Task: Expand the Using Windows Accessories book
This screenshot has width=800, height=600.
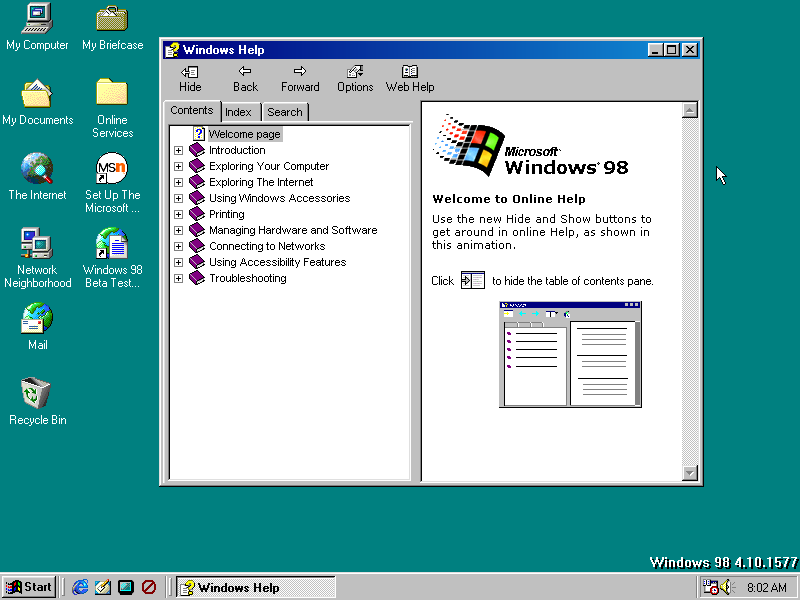Action: click(x=178, y=198)
